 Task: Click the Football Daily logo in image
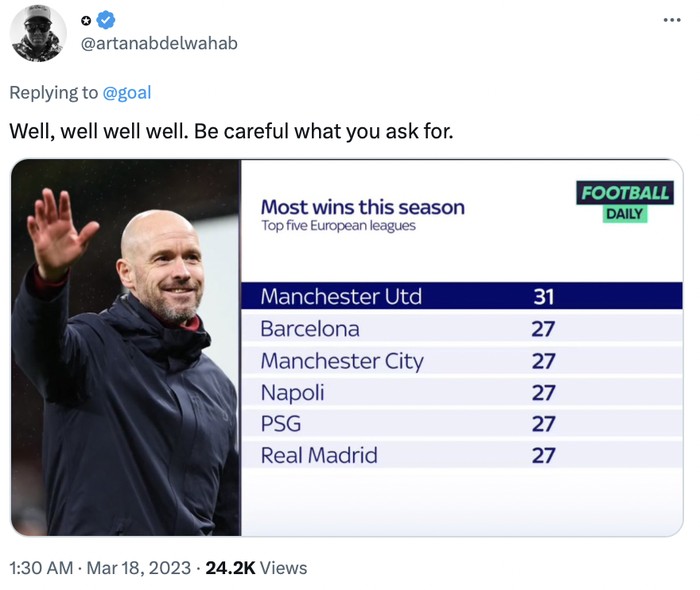626,200
